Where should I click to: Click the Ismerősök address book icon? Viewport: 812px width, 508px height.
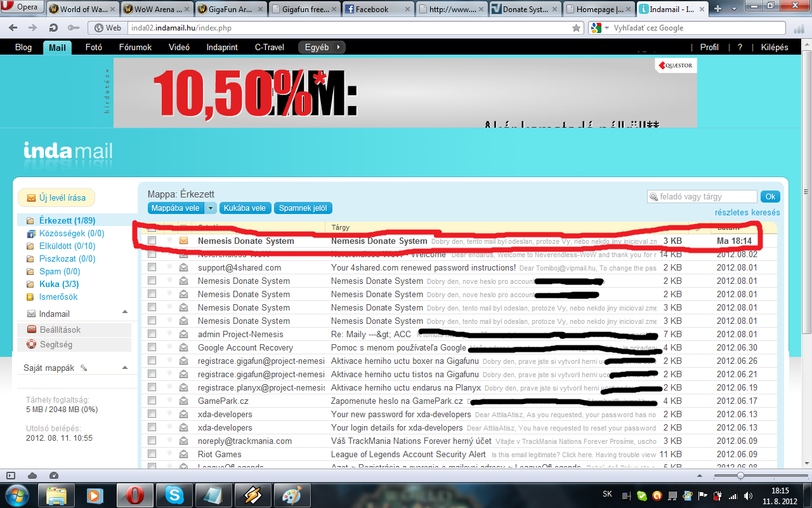(x=30, y=297)
